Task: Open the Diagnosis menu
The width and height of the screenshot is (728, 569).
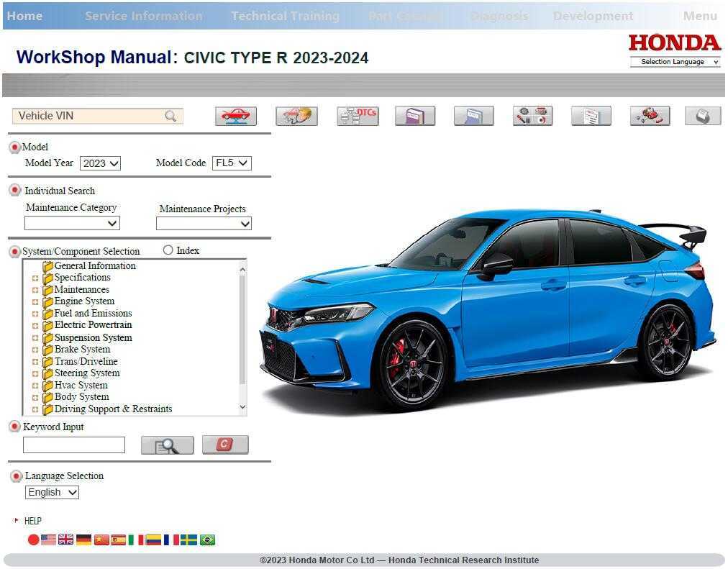Action: coord(499,16)
